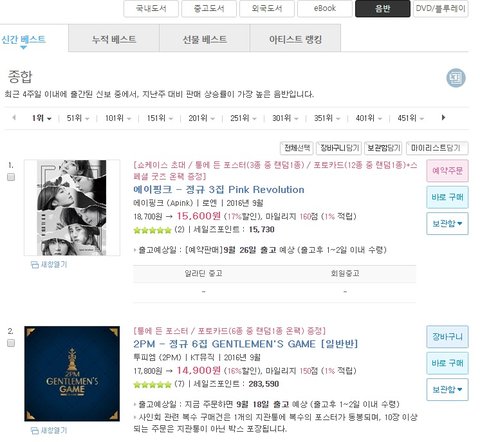Click the five-star rating of GENTLEMEN'S GAME
Screen dimensions: 480x442
point(152,385)
